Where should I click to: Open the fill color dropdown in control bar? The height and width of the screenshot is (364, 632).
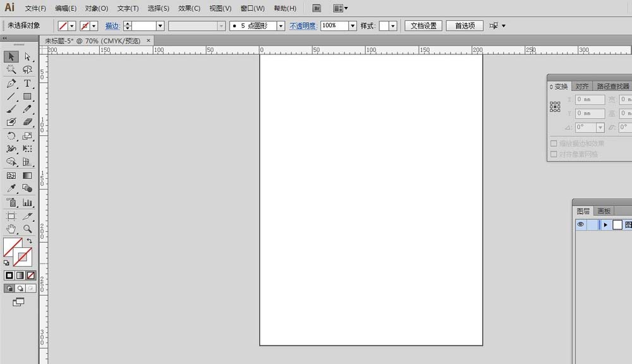click(72, 26)
